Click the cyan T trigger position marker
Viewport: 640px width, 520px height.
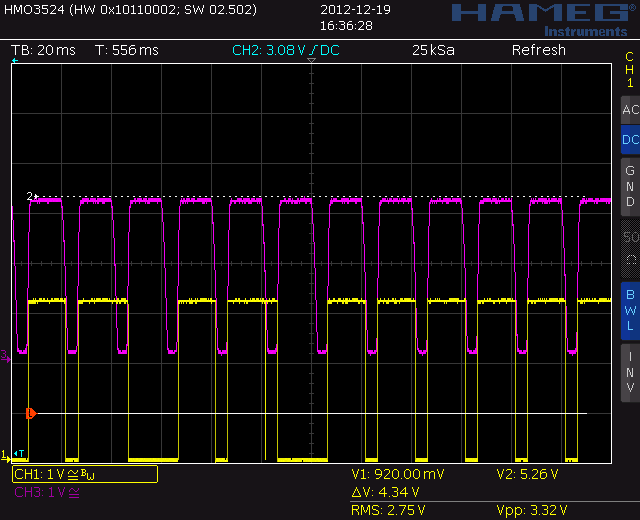[19, 453]
